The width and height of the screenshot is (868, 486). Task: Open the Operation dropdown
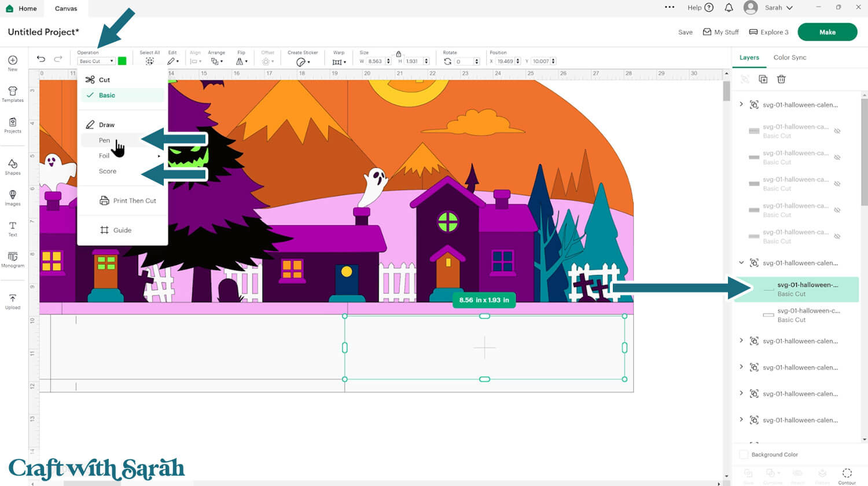coord(96,61)
